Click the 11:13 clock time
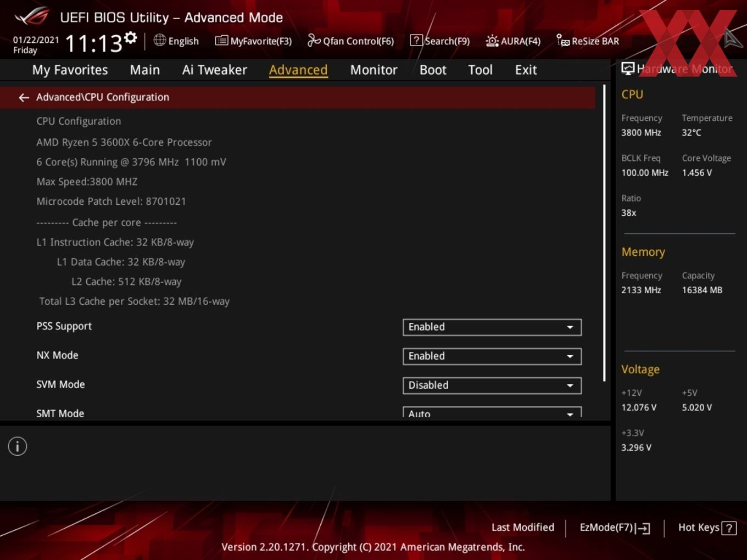The height and width of the screenshot is (560, 747). click(93, 43)
